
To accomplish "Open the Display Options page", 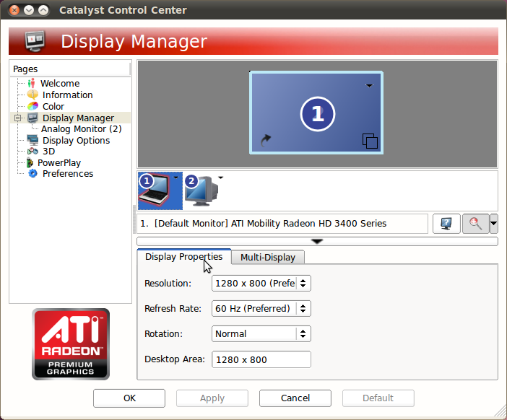I will click(x=76, y=140).
